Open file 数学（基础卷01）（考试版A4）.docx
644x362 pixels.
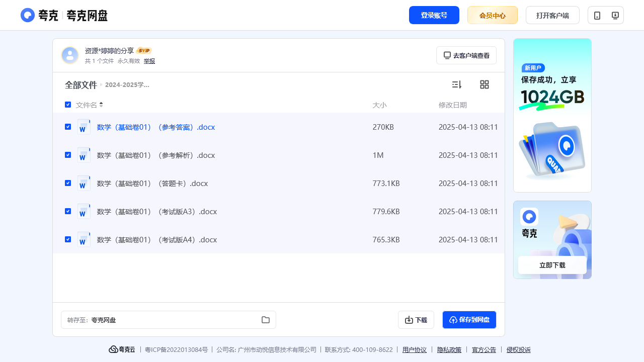click(157, 240)
